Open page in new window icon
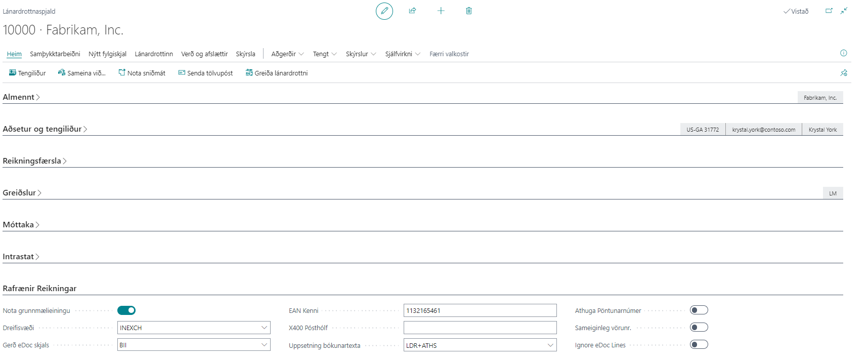Screen dimensions: 868x360 pyautogui.click(x=829, y=11)
